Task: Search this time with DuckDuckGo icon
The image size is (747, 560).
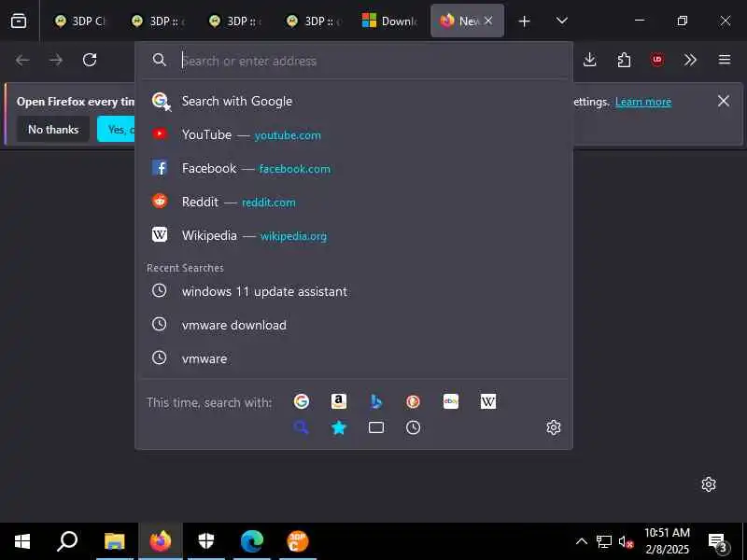Action: click(413, 401)
